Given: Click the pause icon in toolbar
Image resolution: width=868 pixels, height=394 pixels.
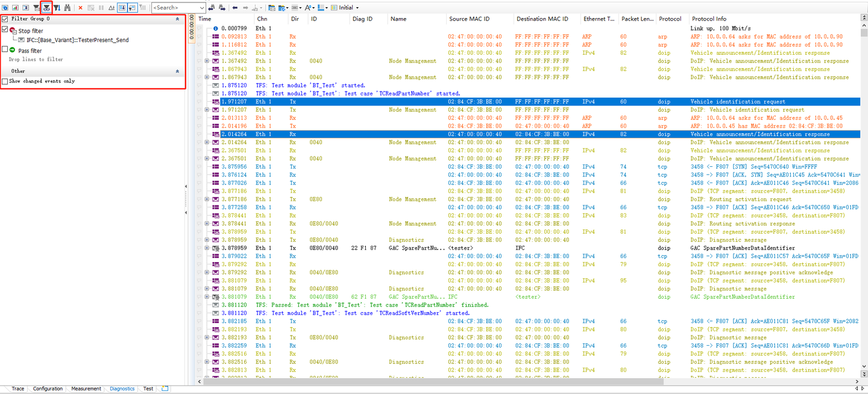Looking at the screenshot, I should tap(101, 7).
